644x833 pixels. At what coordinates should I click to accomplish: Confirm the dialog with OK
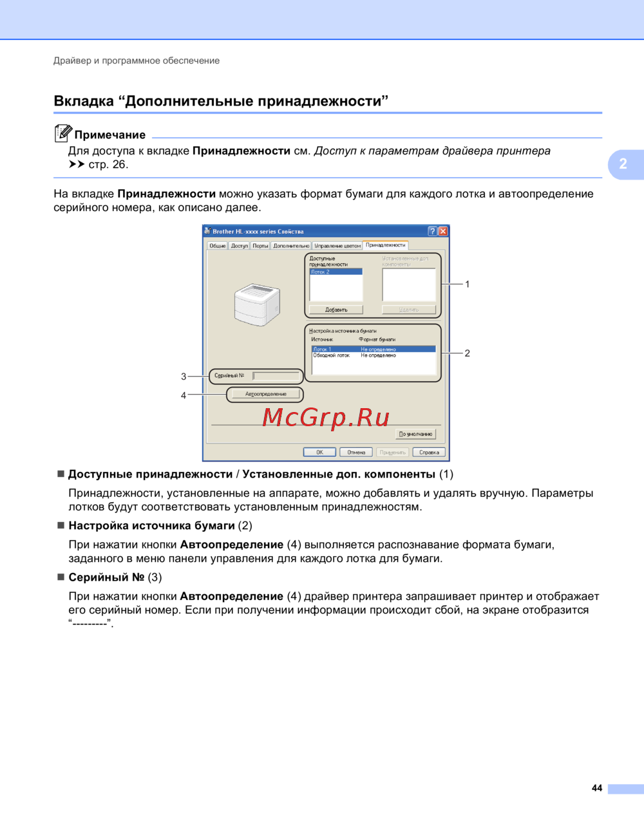point(319,452)
